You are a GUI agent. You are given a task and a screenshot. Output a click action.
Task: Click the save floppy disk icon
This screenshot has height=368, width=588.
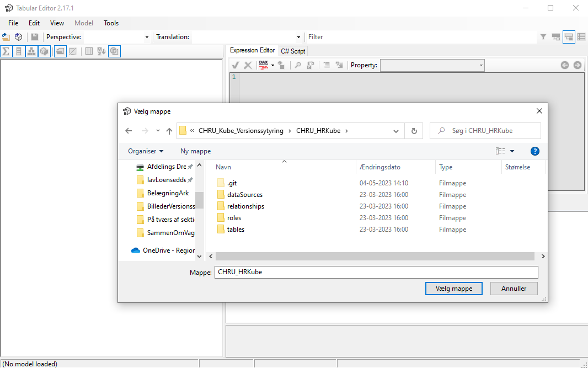pos(35,37)
